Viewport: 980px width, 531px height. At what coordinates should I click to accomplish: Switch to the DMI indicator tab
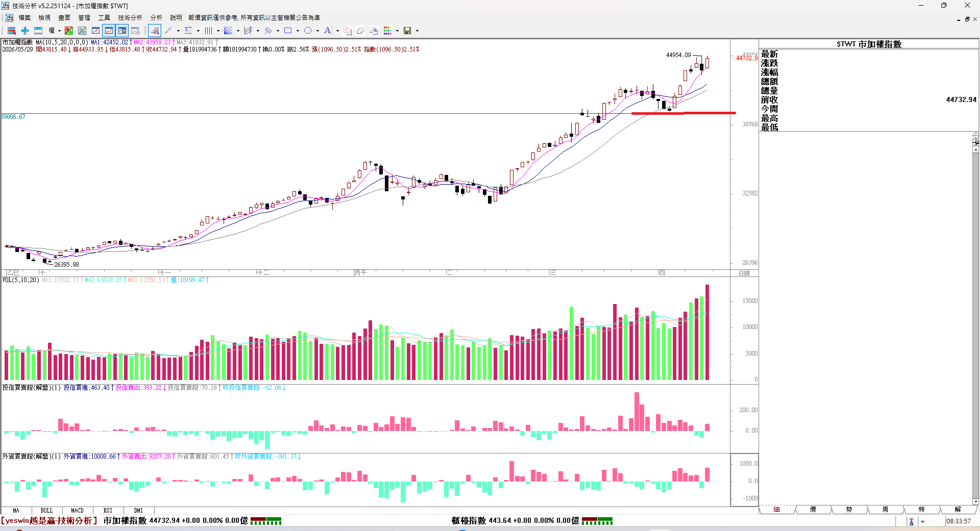[138, 510]
